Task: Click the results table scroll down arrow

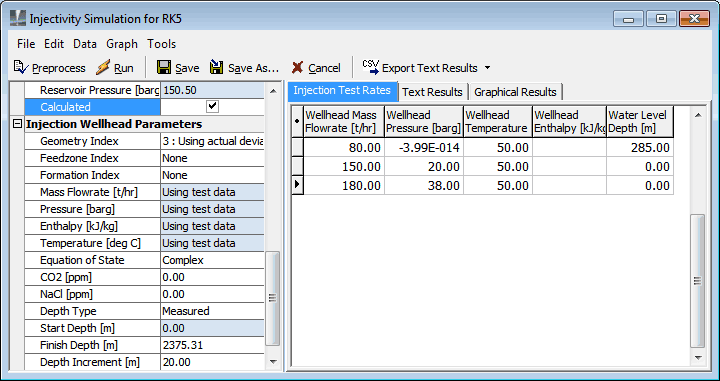Action: [x=698, y=357]
